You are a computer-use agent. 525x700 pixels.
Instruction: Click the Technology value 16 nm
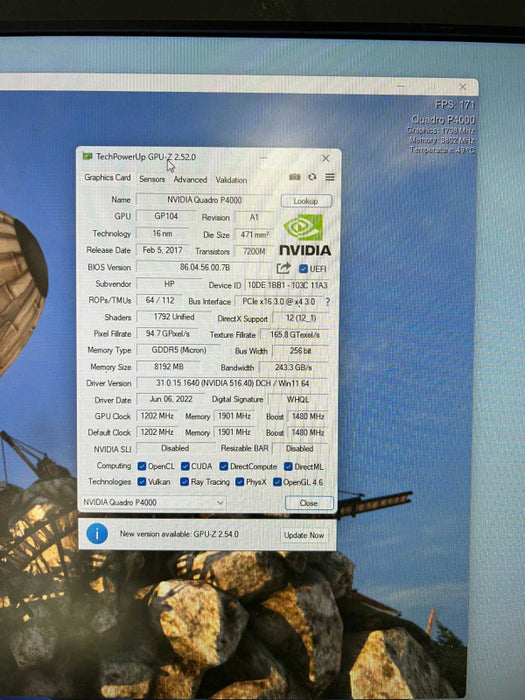tap(162, 233)
